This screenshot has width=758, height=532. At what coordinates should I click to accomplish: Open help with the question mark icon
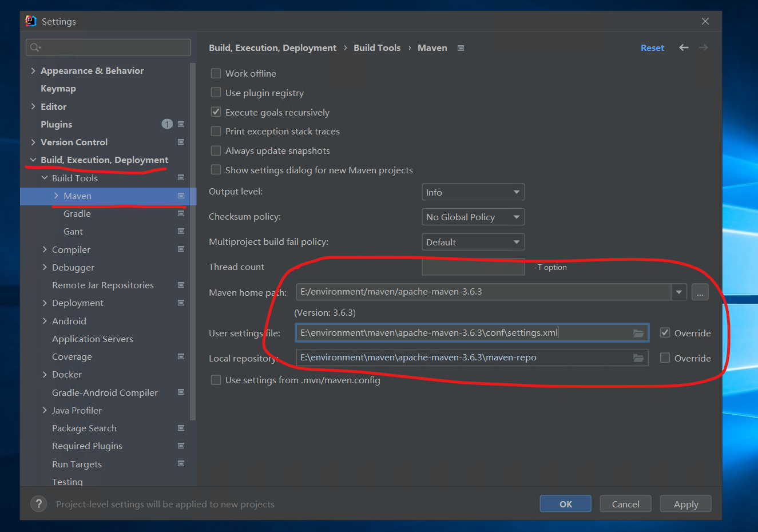[x=38, y=504]
